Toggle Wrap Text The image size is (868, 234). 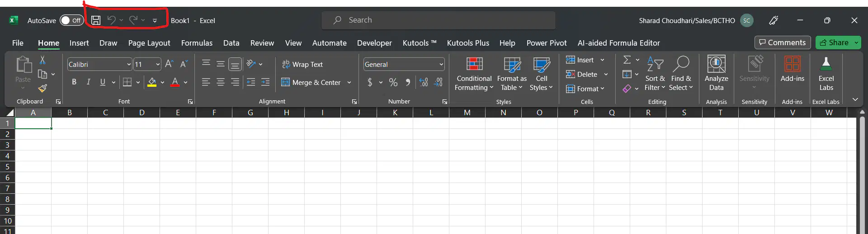[302, 65]
